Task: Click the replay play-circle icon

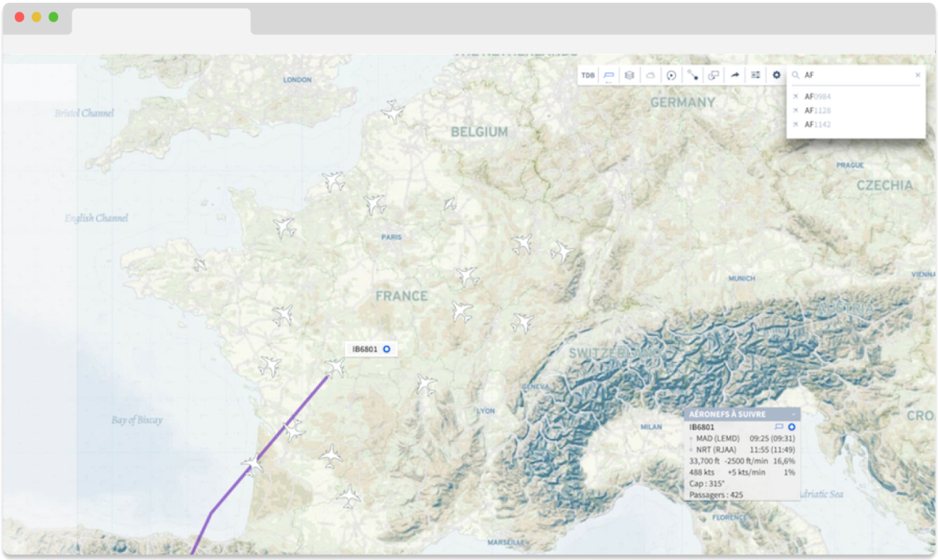Action: 671,75
